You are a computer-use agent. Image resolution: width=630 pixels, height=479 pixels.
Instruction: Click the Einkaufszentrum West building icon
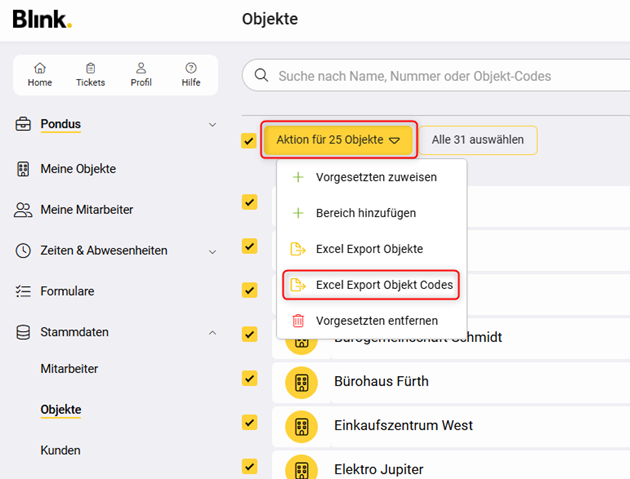tap(301, 426)
